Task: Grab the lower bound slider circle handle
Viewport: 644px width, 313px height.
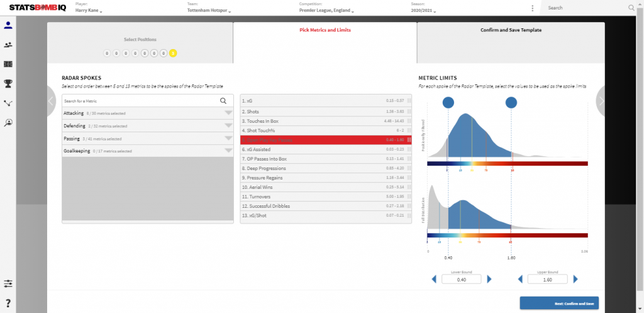Action: click(x=448, y=103)
